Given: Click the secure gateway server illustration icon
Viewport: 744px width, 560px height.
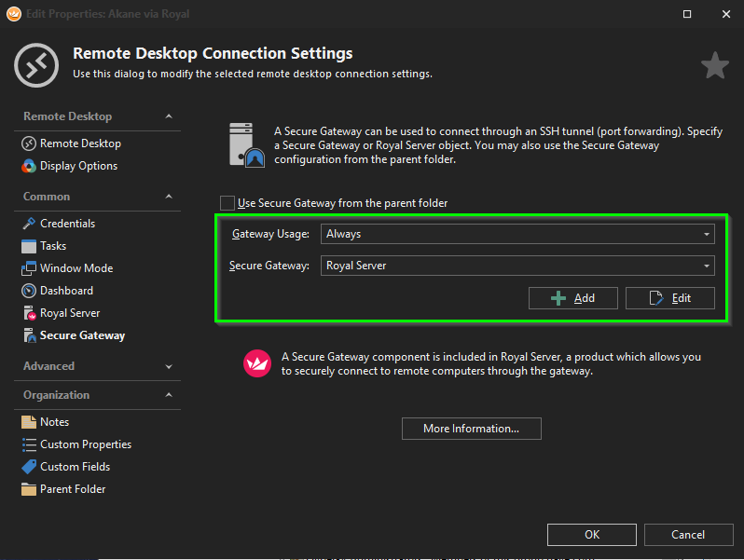Looking at the screenshot, I should coord(246,144).
